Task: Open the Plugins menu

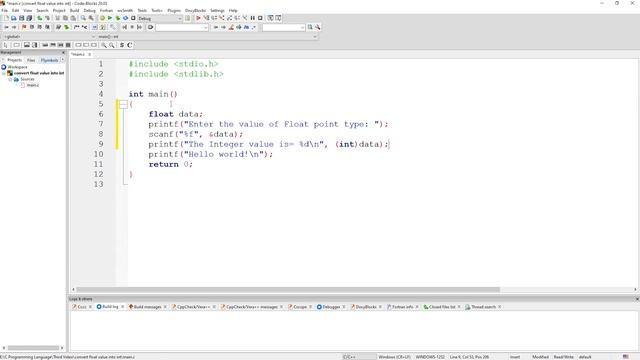Action: (x=174, y=10)
